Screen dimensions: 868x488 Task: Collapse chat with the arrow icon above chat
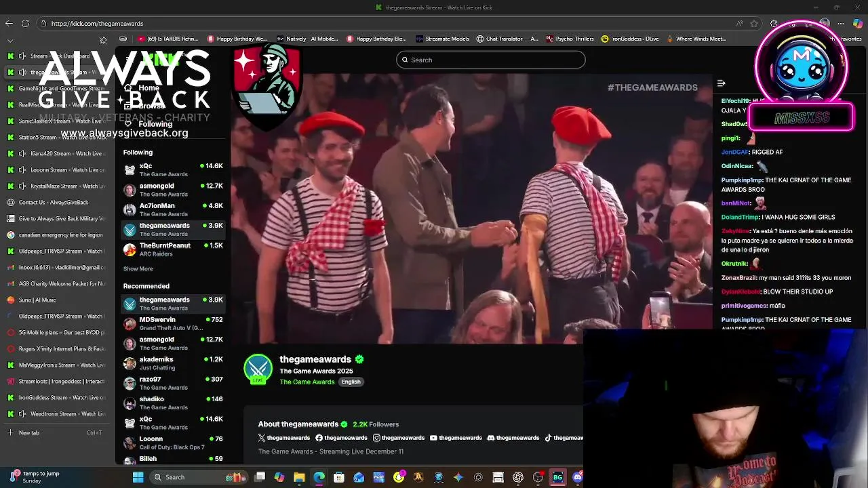pyautogui.click(x=722, y=83)
